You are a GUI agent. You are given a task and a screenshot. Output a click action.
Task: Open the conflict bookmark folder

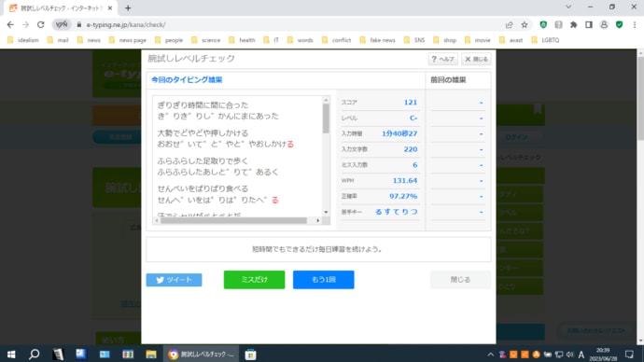coord(336,40)
